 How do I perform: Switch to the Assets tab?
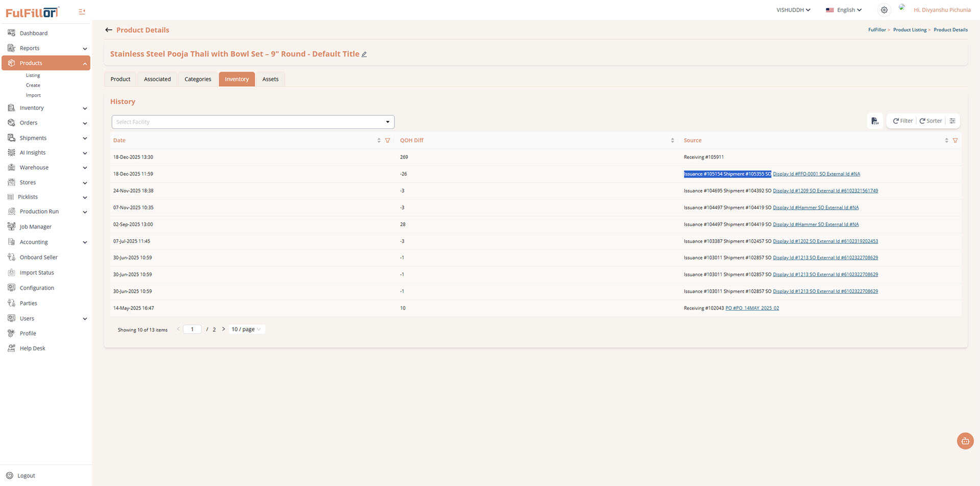(x=271, y=79)
